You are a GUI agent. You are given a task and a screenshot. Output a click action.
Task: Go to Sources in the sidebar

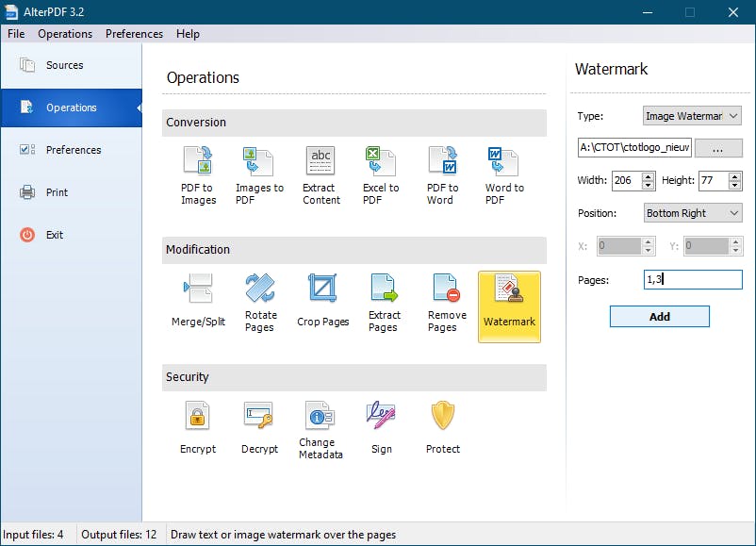pyautogui.click(x=72, y=65)
